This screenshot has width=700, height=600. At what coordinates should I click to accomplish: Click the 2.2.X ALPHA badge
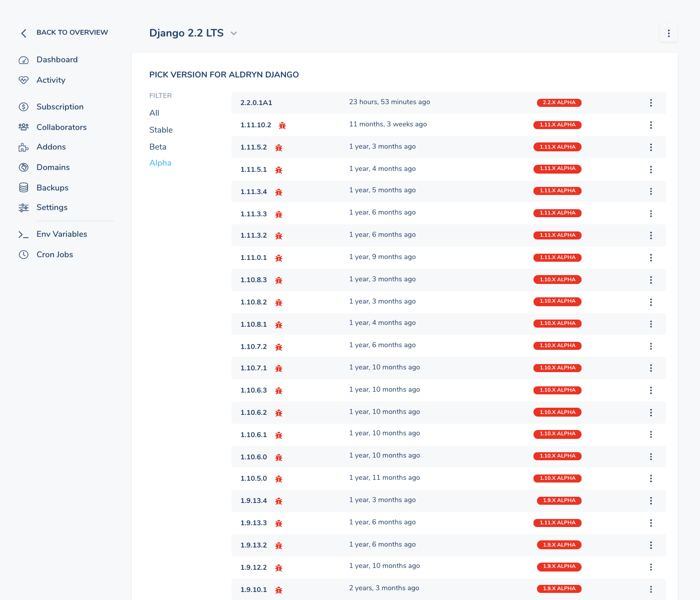click(x=559, y=102)
